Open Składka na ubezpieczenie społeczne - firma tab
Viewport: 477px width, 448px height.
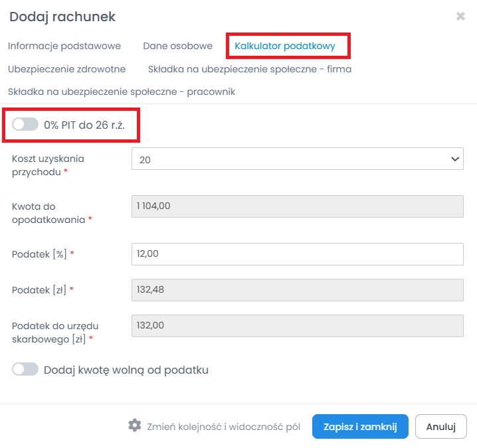click(250, 69)
